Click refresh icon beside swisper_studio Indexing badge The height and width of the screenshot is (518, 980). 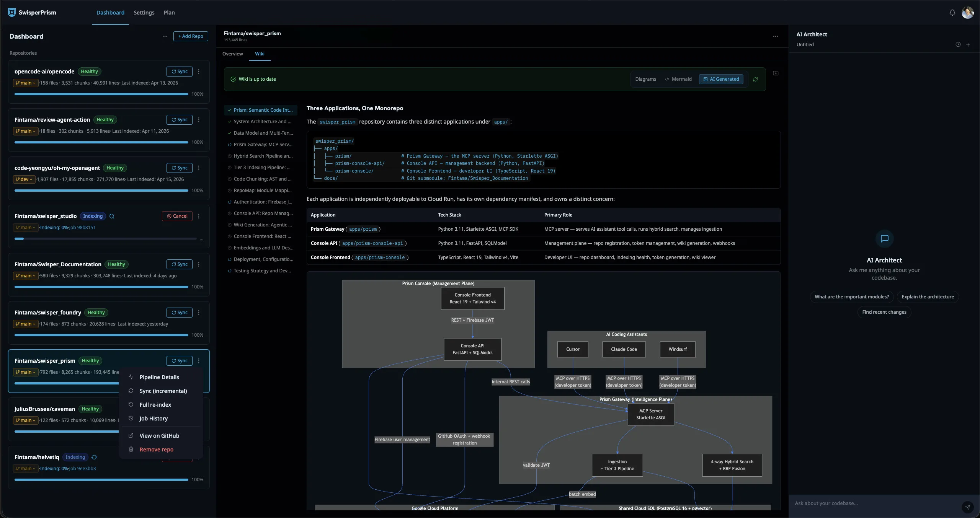[x=112, y=216]
